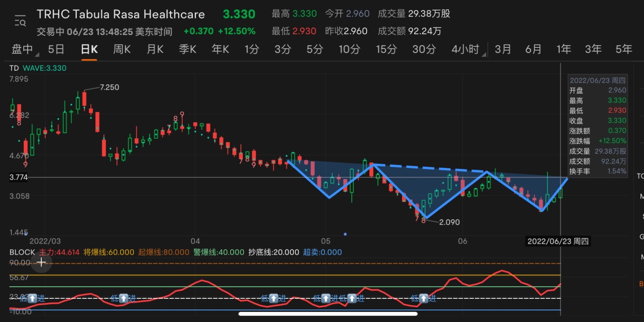Screen dimensions: 644x322
Task: Click the current price 3.330
Action: pos(239,14)
